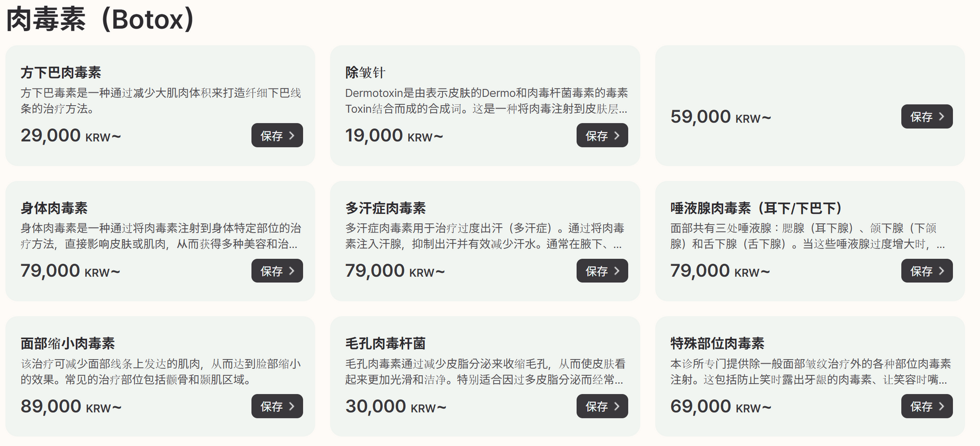The width and height of the screenshot is (980, 446).
Task: Click the 肉毒素（Botox）page heading
Action: [x=101, y=19]
